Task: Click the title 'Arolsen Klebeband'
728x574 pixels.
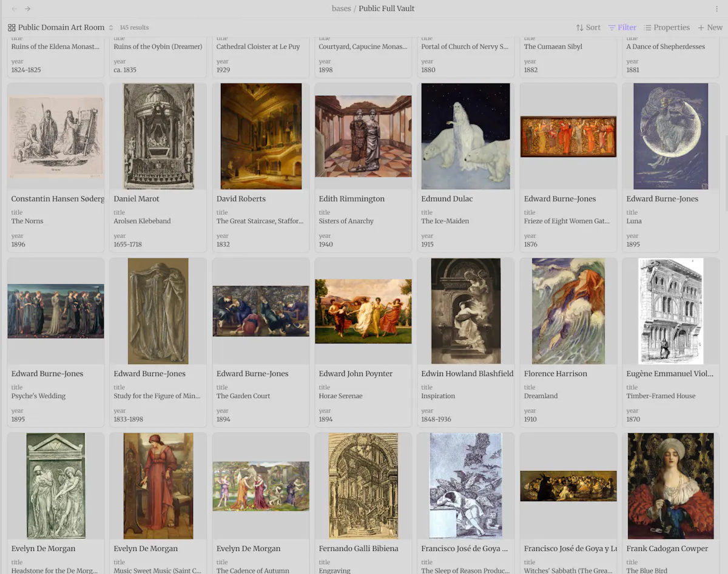Action: pos(142,221)
